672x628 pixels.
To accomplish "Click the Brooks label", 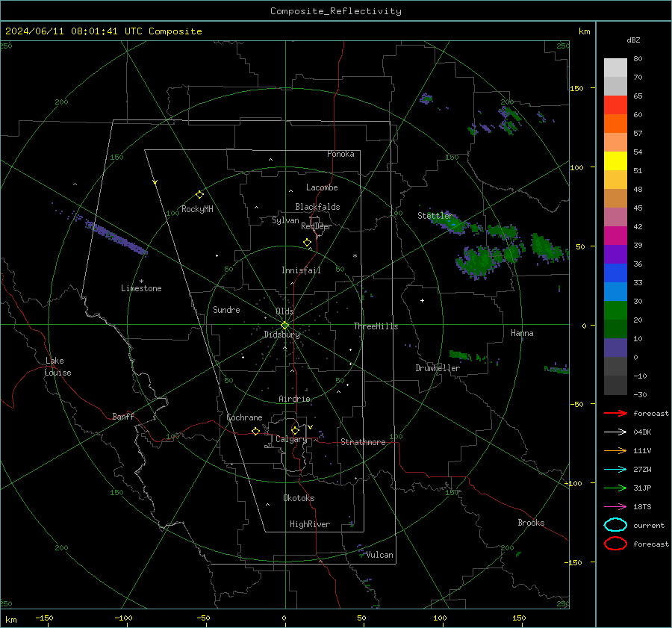I will click(531, 523).
